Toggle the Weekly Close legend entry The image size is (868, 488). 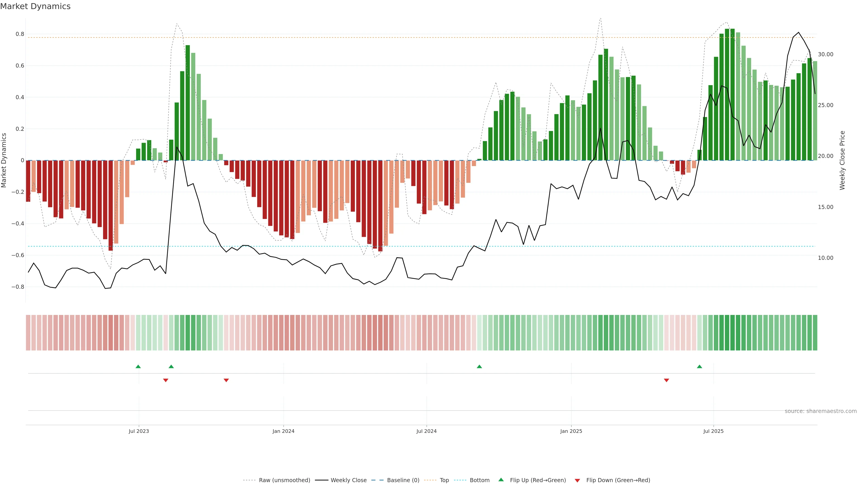coord(348,480)
